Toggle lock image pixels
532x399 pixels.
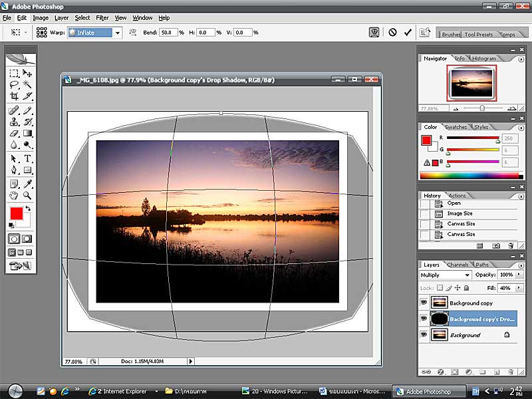(x=449, y=288)
